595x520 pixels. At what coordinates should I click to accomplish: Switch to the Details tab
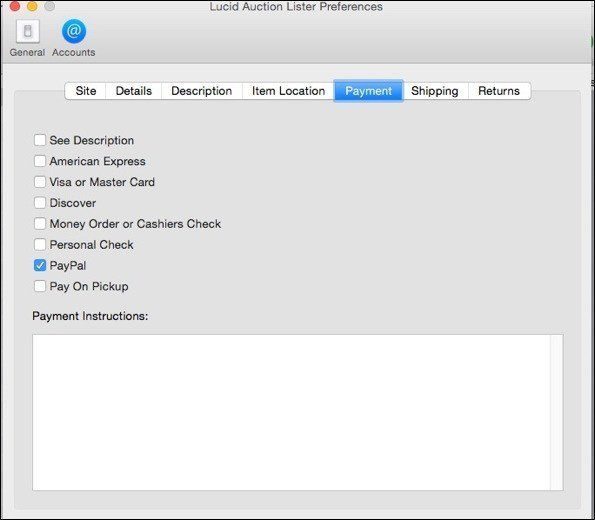coord(134,91)
